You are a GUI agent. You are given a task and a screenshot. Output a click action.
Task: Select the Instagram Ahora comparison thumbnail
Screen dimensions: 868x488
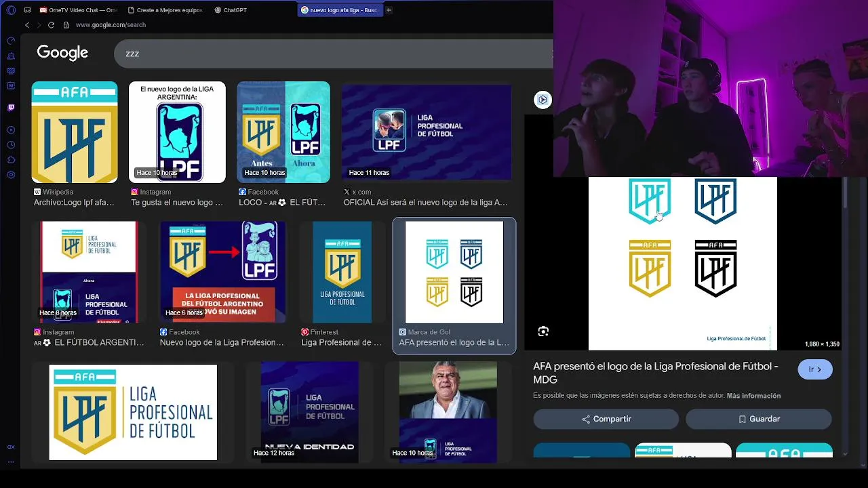click(x=89, y=272)
